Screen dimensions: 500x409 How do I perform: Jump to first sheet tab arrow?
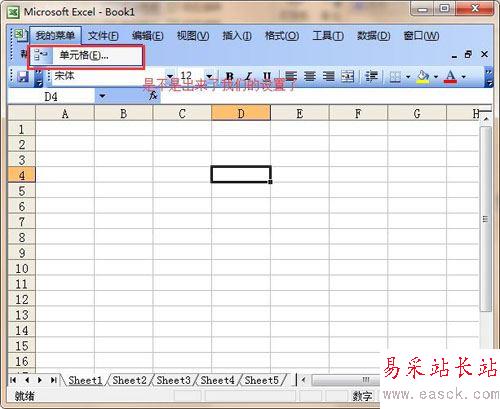tap(13, 380)
